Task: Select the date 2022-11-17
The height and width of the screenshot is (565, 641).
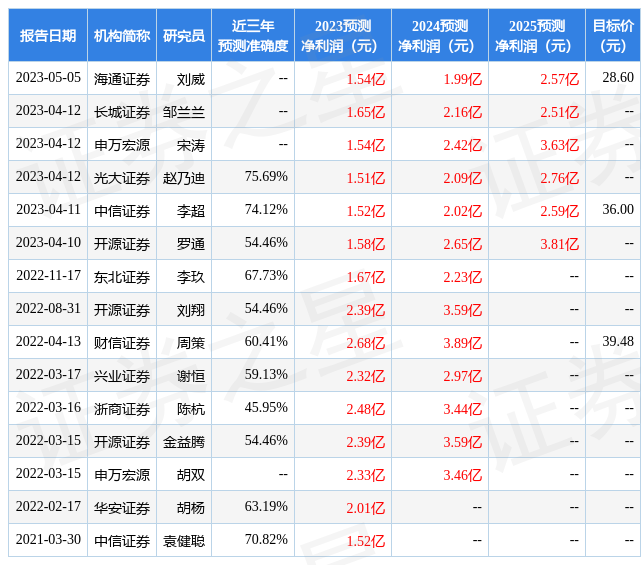Action: point(48,276)
